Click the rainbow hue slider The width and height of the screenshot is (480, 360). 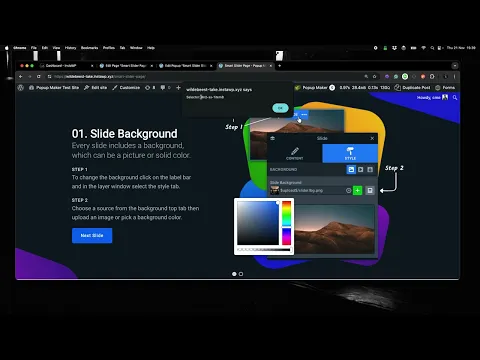point(287,223)
